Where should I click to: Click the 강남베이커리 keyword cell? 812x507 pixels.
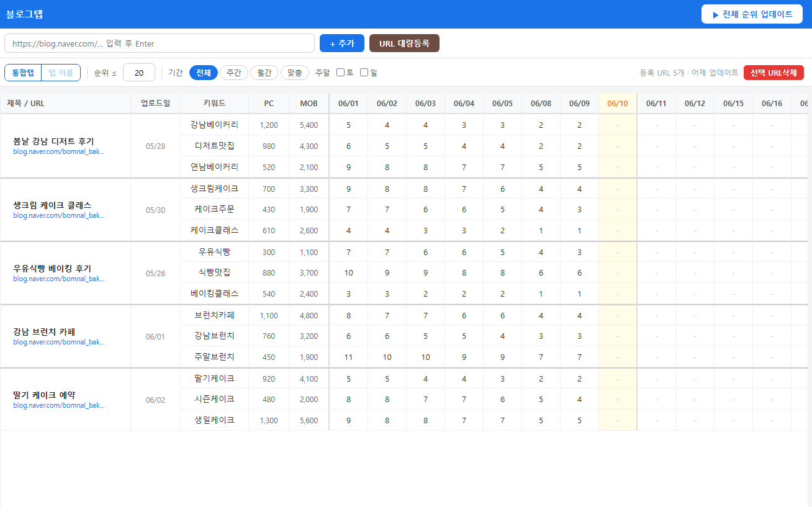215,125
